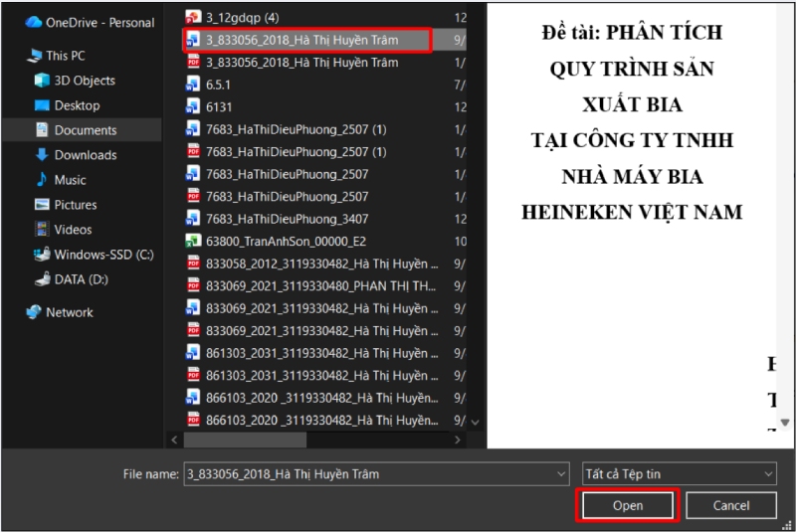Click the Open button
Screen dimensions: 796x532
(x=628, y=505)
